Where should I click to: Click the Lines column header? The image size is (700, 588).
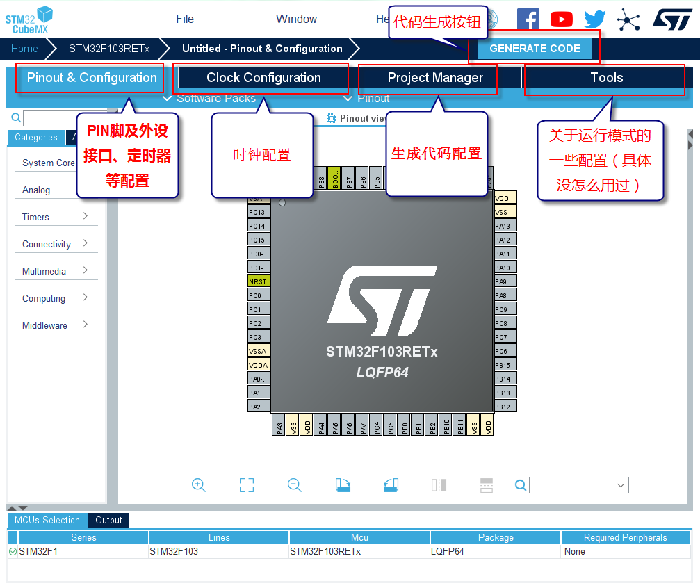[219, 537]
